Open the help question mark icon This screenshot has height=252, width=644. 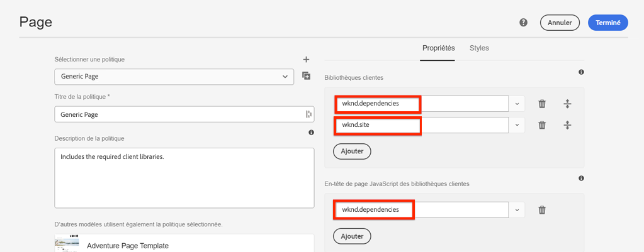tap(523, 23)
